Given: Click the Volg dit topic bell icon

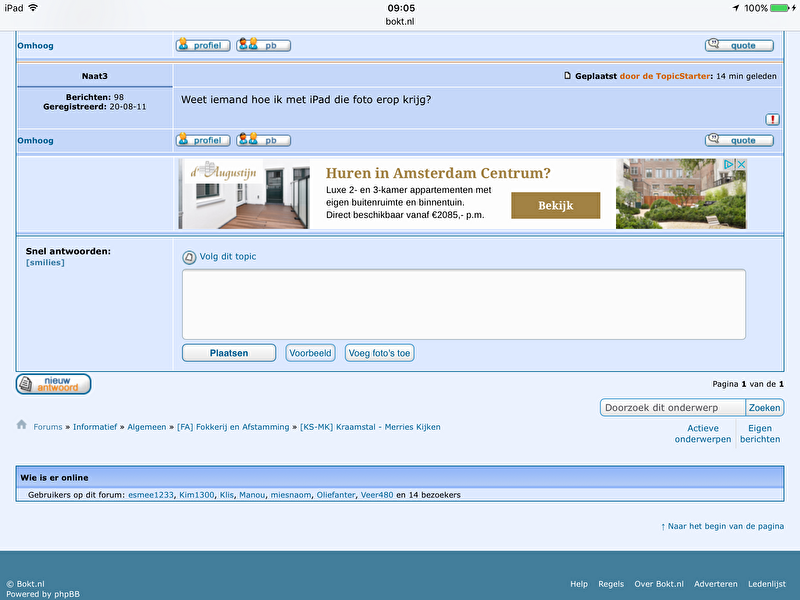Looking at the screenshot, I should 189,257.
